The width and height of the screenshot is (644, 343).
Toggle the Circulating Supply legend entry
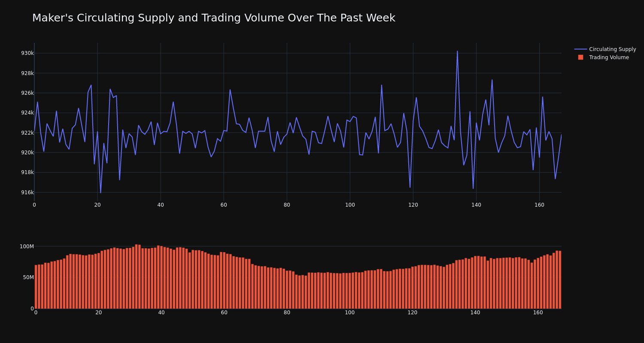[605, 49]
